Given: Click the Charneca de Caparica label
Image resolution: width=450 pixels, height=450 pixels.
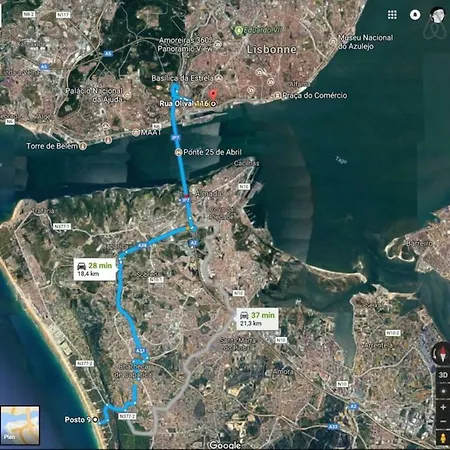Looking at the screenshot, I should (x=132, y=371).
